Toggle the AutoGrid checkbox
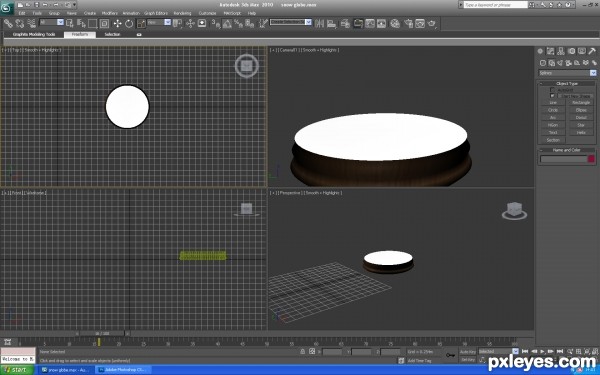Image resolution: width=600 pixels, height=375 pixels. pos(552,90)
